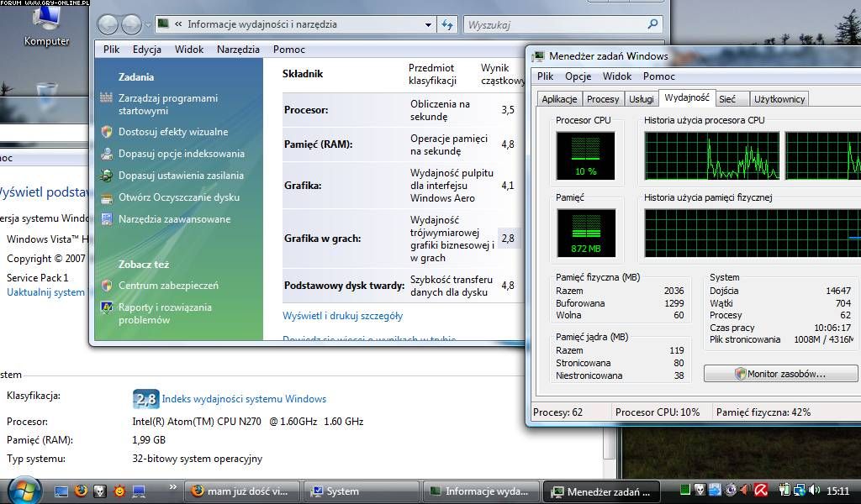Open 'Centrum zabezpieczeń' link
The width and height of the screenshot is (861, 504).
[x=168, y=286]
